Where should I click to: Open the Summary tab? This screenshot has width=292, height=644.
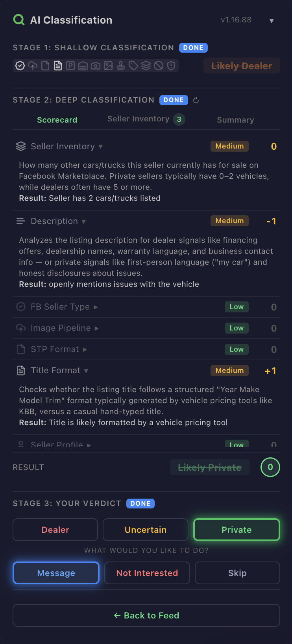(x=235, y=120)
